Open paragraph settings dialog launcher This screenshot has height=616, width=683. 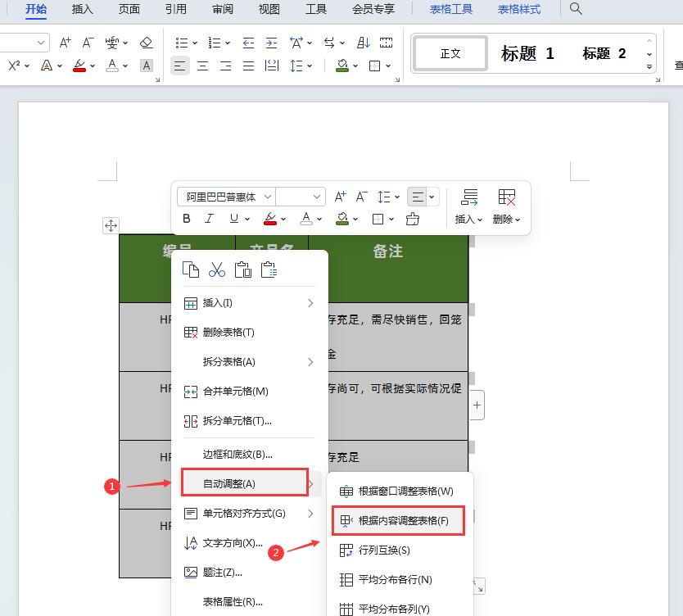[397, 79]
